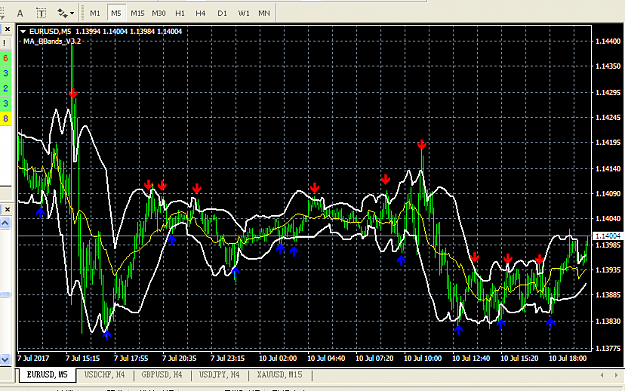The width and height of the screenshot is (625, 391).
Task: Click the '7 Jul 2017' time axis label
Action: click(33, 358)
